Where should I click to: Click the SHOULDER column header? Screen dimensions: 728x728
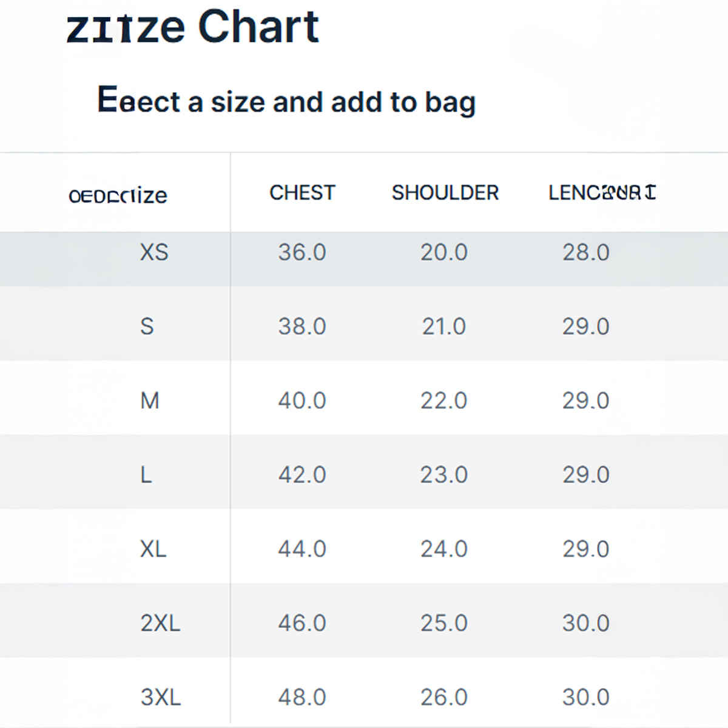click(x=445, y=193)
